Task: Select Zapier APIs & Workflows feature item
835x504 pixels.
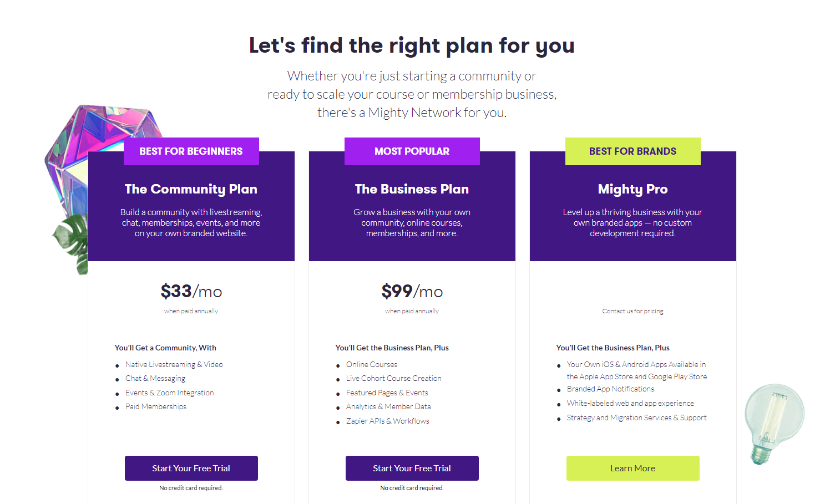Action: [x=387, y=421]
